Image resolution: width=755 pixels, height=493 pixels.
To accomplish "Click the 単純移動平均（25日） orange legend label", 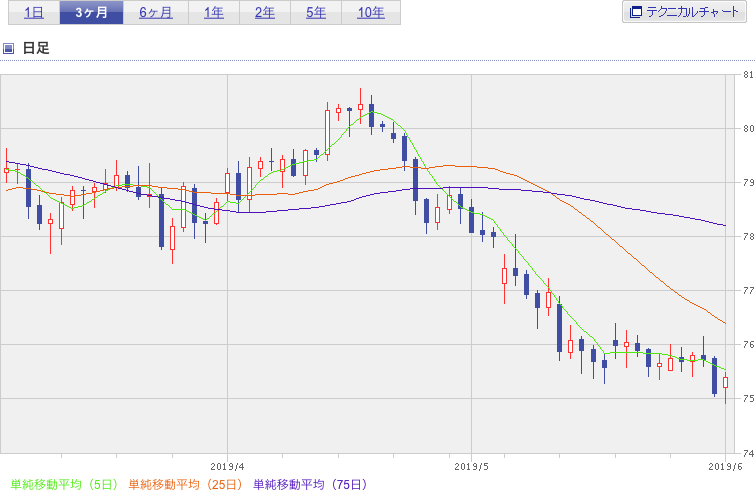I will (185, 484).
